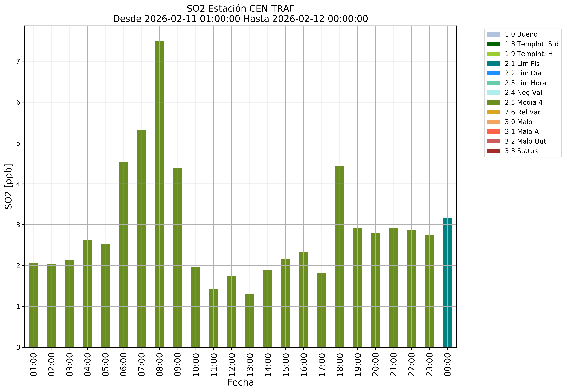Click the teal bar at 00:00
Image resolution: width=566 pixels, height=392 pixels.
pyautogui.click(x=447, y=282)
